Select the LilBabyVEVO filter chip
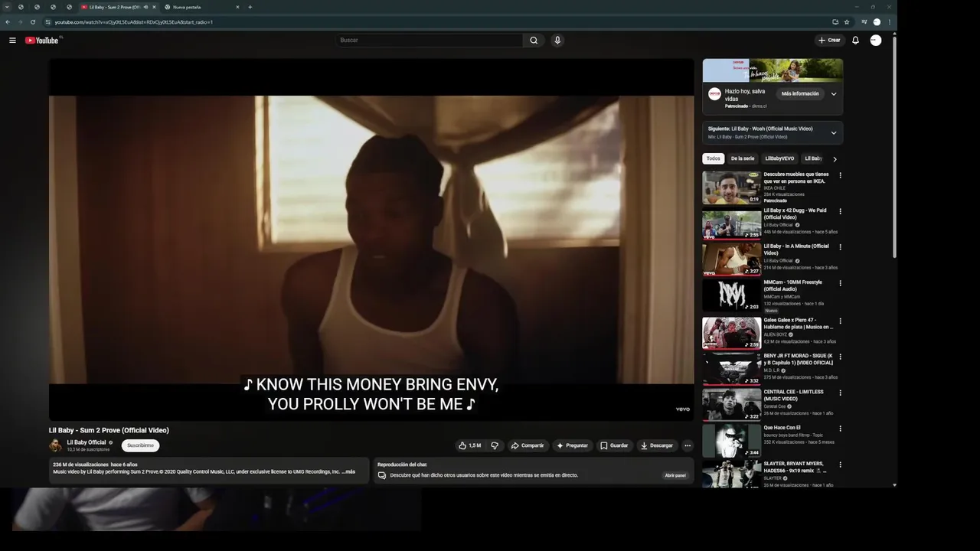980x551 pixels. tap(779, 158)
